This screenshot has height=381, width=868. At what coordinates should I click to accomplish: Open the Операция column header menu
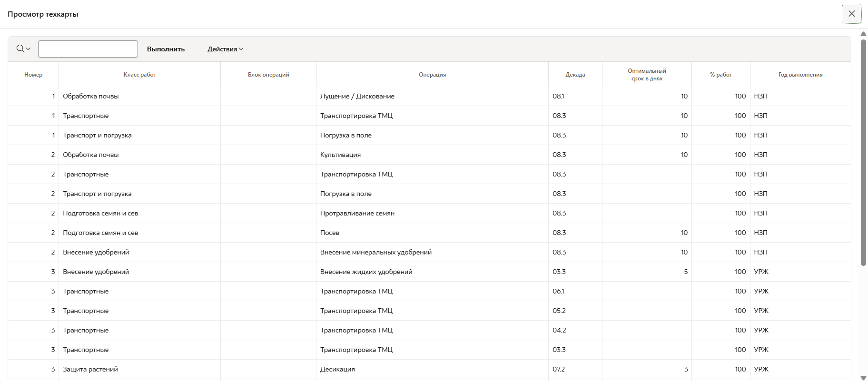[432, 75]
